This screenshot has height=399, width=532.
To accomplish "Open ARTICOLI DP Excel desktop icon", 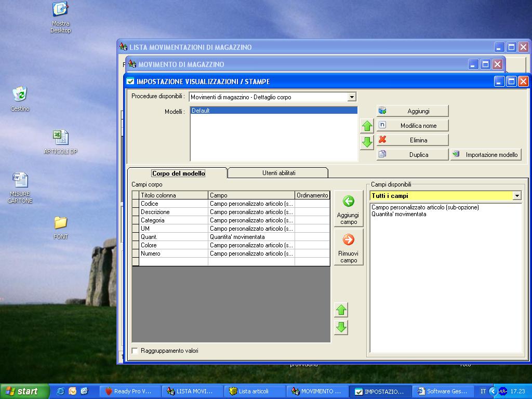I will [60, 138].
